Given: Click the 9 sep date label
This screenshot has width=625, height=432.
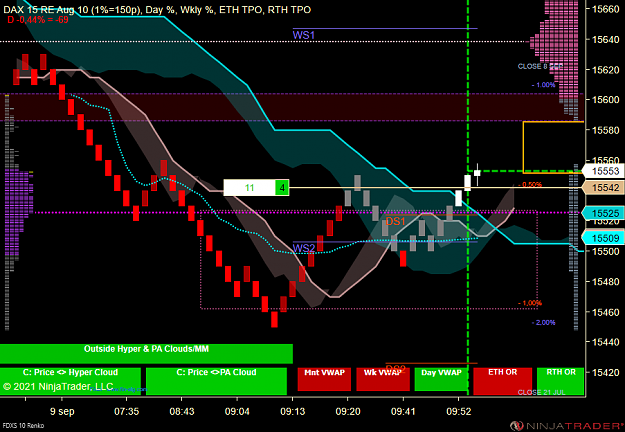Looking at the screenshot, I should [62, 412].
